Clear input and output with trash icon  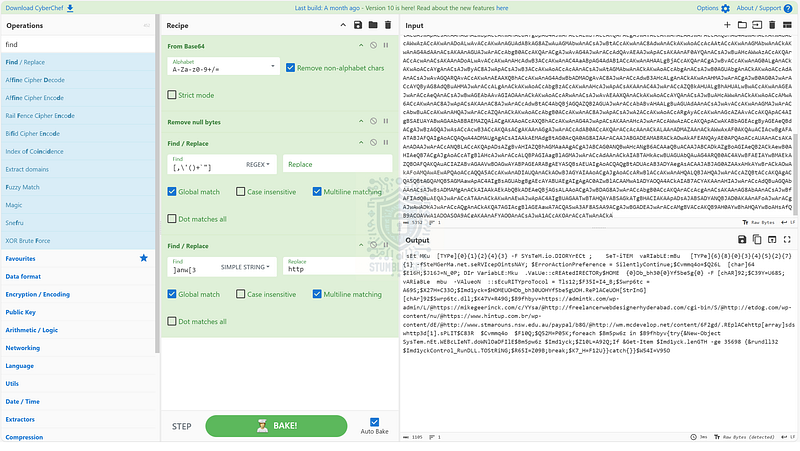click(x=772, y=25)
